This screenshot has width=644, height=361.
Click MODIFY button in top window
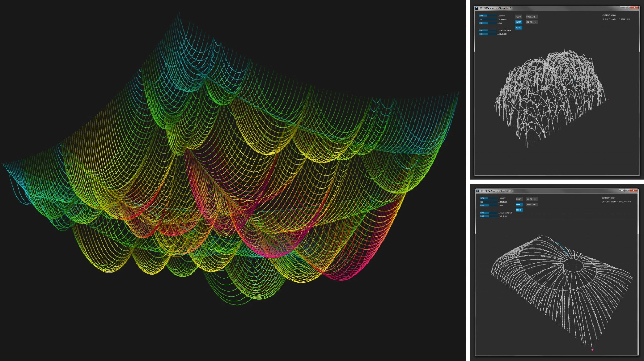[x=518, y=17]
